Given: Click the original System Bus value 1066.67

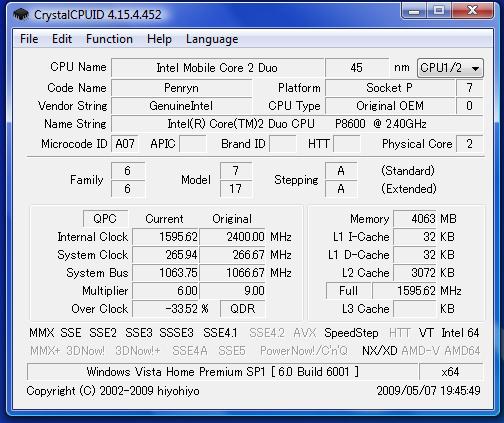Looking at the screenshot, I should 233,273.
